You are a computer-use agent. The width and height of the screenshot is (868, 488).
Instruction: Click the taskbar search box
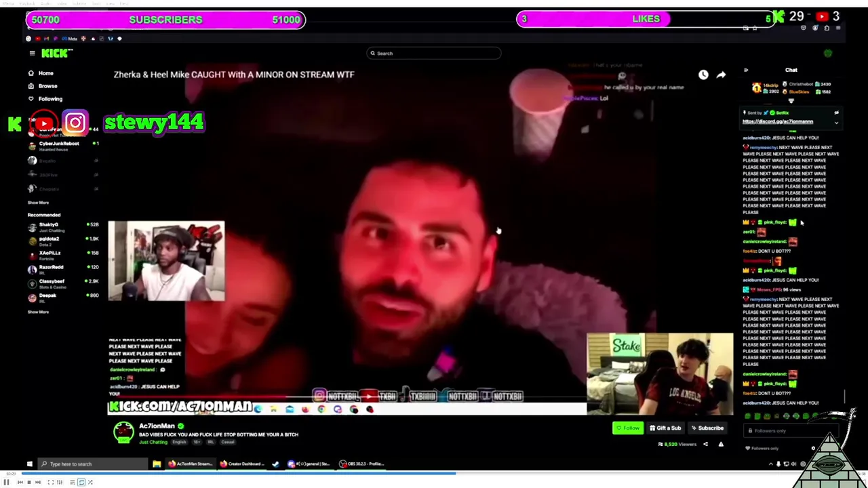pos(94,464)
